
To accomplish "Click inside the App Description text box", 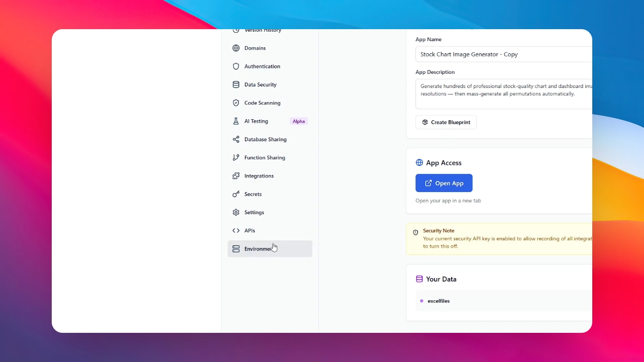I will coord(504,94).
